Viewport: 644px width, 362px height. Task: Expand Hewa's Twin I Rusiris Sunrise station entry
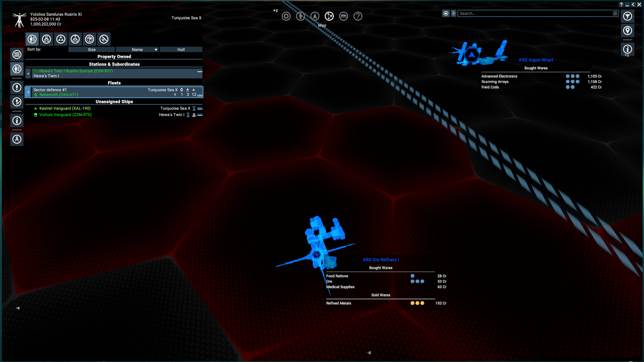(x=28, y=73)
